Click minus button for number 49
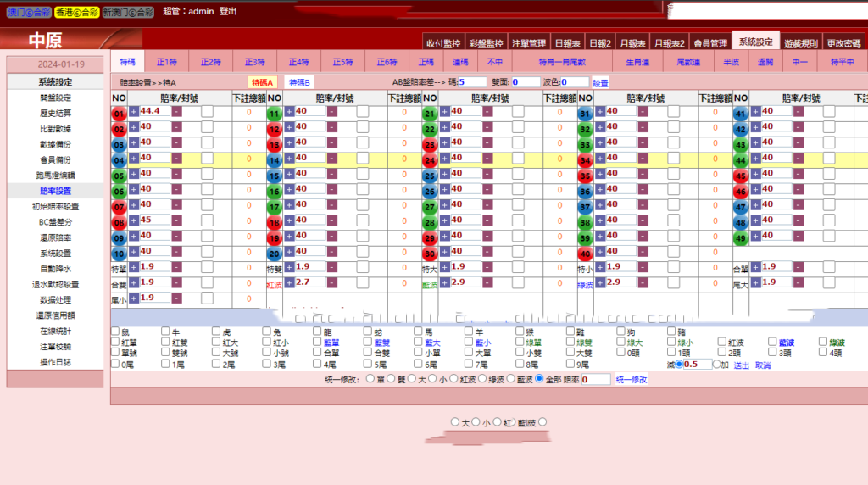Viewport: 868px width, 485px height. (x=798, y=236)
